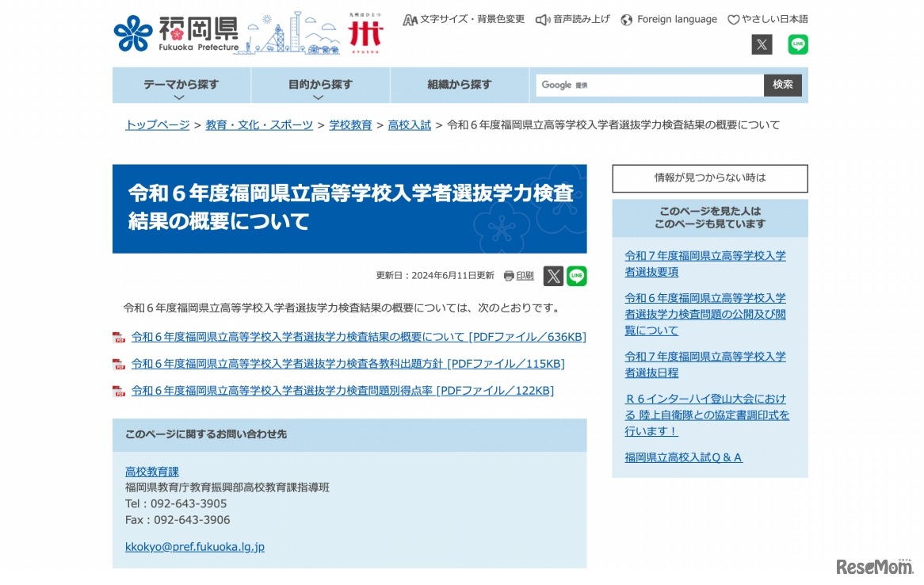This screenshot has height=585, width=924.
Task: Go to 高校入試 breadcrumb link
Action: 409,125
